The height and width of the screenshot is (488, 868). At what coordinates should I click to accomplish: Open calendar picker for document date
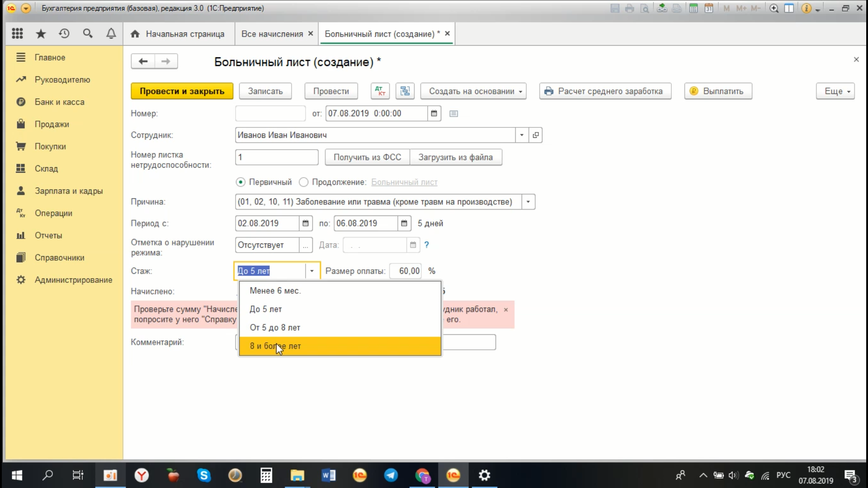pyautogui.click(x=434, y=113)
